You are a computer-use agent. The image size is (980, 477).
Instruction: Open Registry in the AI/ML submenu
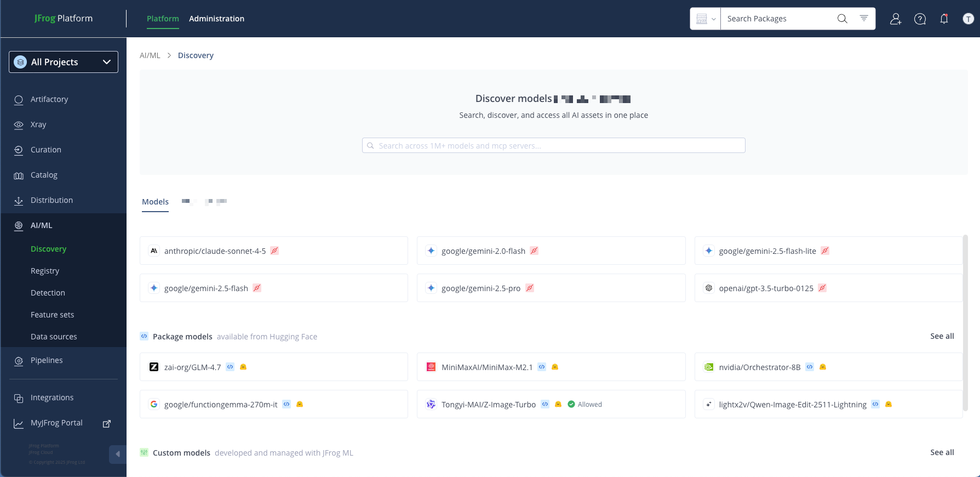coord(45,271)
